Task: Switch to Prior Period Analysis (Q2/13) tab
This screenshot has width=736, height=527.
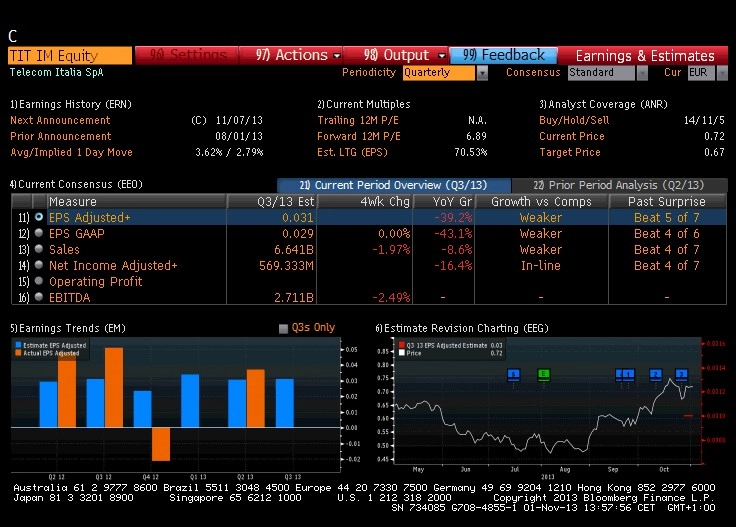Action: click(x=619, y=185)
